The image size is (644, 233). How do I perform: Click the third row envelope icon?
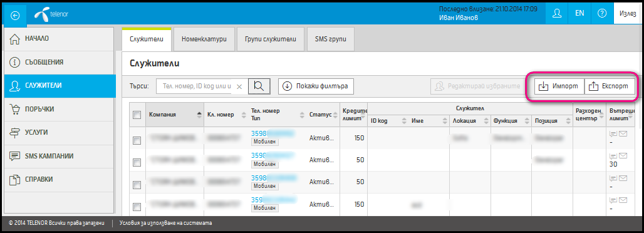623,178
